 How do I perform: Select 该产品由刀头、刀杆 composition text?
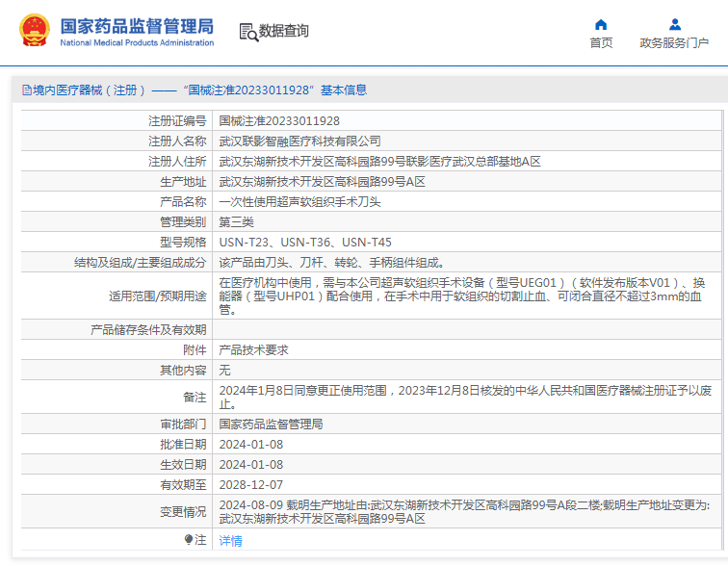(331, 263)
